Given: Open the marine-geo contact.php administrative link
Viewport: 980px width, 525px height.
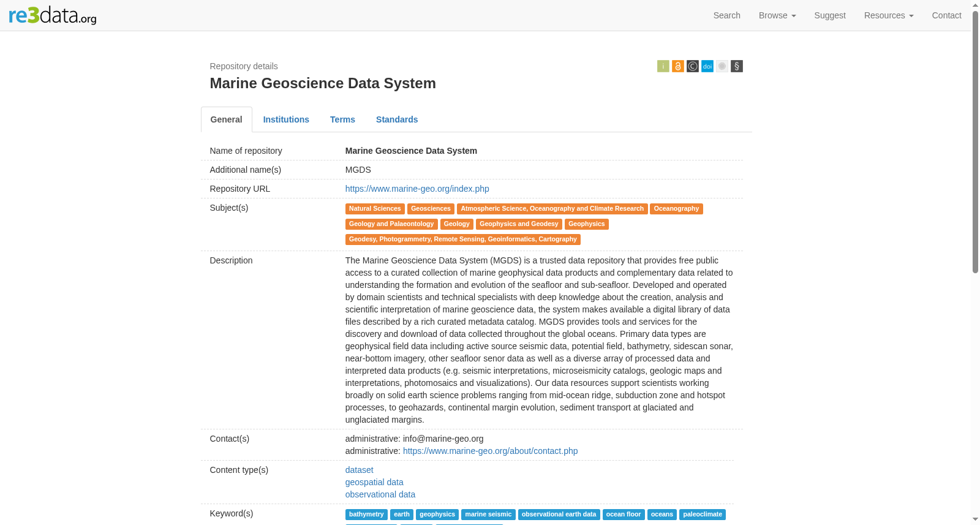Looking at the screenshot, I should (x=491, y=451).
